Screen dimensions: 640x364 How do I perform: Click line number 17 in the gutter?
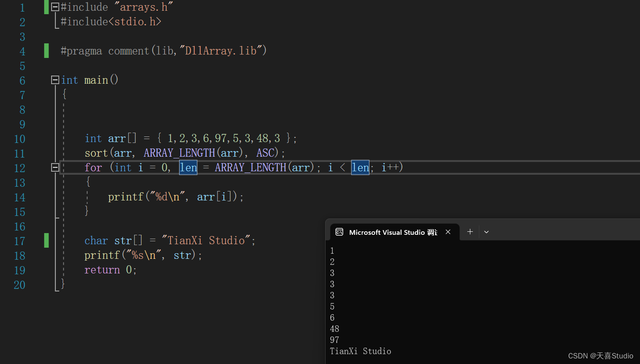(x=20, y=241)
